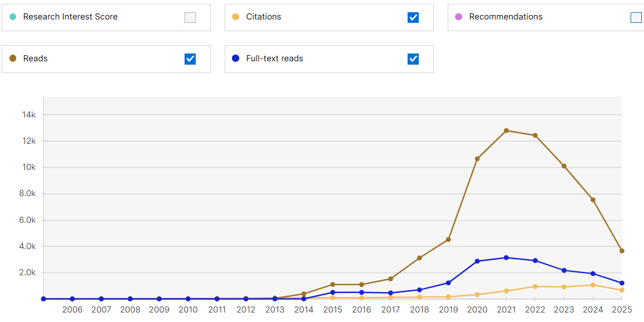Viewport: 644px width, 322px height.
Task: Enable the Recommendations checkbox
Action: point(636,17)
